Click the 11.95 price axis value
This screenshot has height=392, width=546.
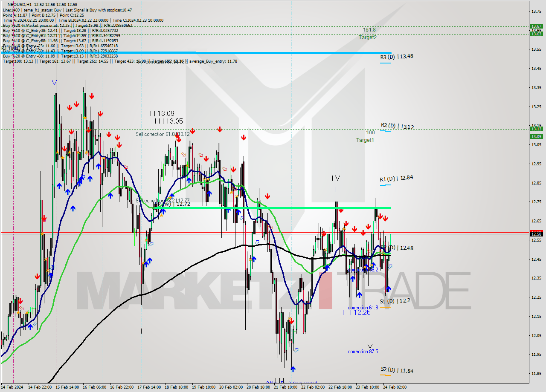[x=536, y=355]
